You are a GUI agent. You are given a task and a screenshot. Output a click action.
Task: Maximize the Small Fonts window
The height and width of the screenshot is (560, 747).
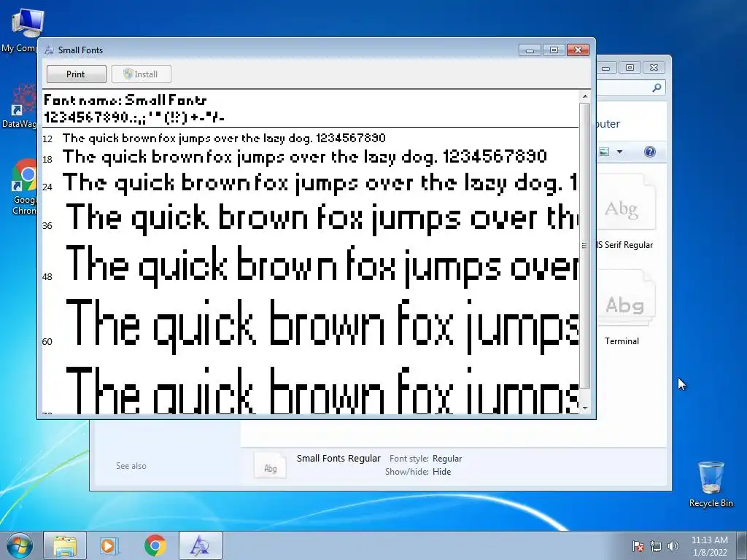coord(554,50)
